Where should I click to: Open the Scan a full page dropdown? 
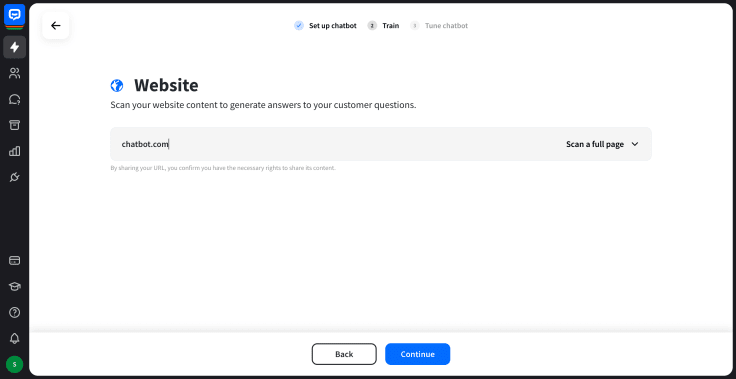coord(602,144)
